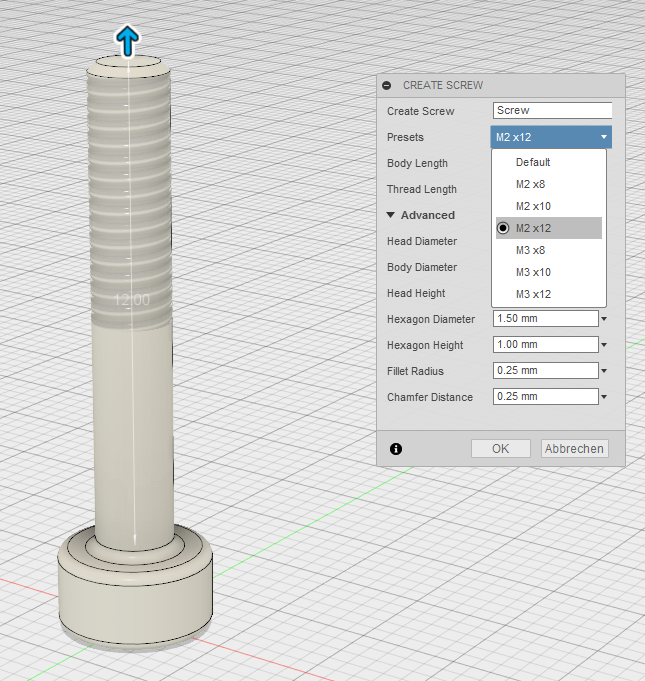Open Hexagon Height dropdown arrow
This screenshot has width=645, height=681.
pyautogui.click(x=604, y=345)
